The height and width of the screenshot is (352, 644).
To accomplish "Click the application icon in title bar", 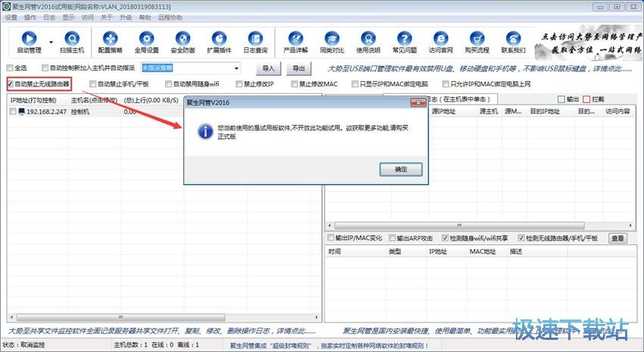I will (x=6, y=7).
